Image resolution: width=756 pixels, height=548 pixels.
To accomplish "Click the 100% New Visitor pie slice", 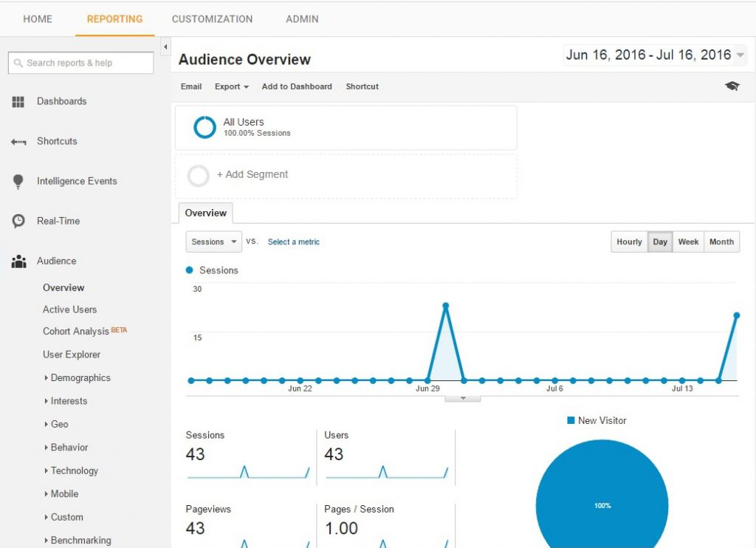I will [x=602, y=506].
